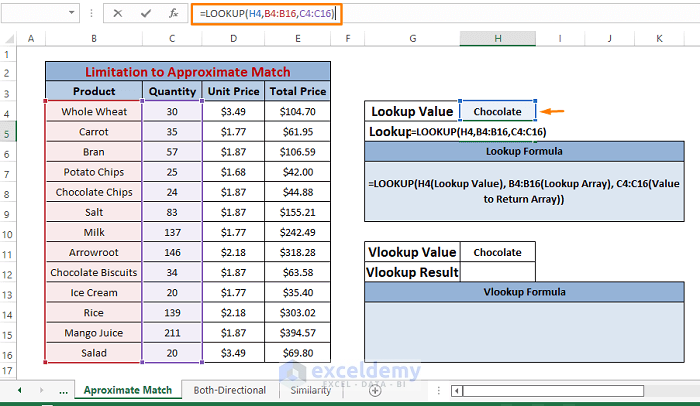The image size is (700, 406).
Task: Click the empty Vlookup Result cell
Action: tap(497, 272)
